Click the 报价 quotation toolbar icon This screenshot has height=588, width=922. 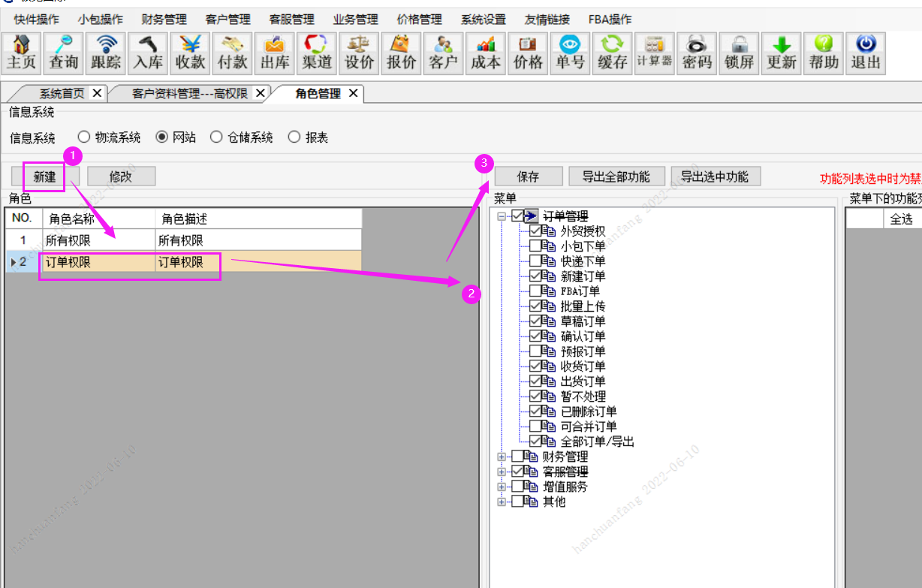pyautogui.click(x=402, y=53)
